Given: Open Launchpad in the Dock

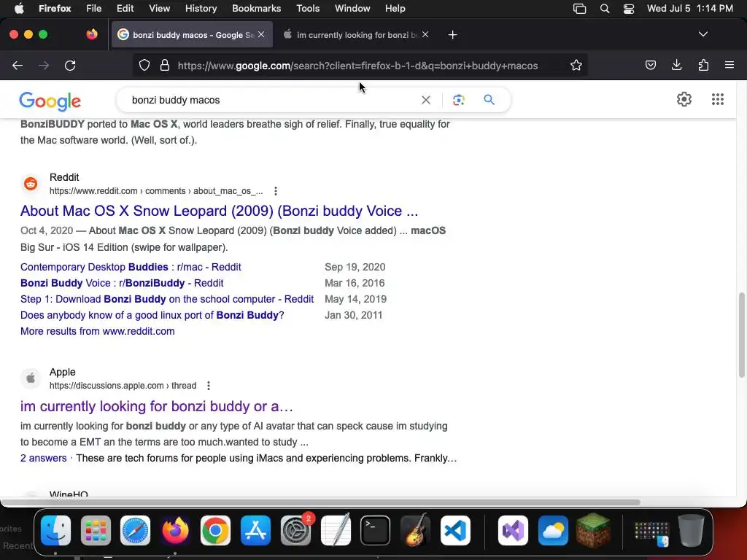Looking at the screenshot, I should [x=96, y=531].
